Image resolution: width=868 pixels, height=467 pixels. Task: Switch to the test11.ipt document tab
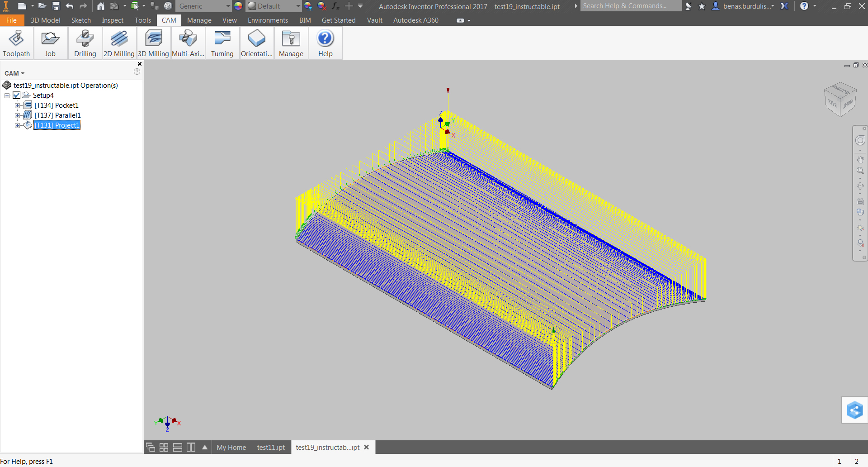(270, 447)
